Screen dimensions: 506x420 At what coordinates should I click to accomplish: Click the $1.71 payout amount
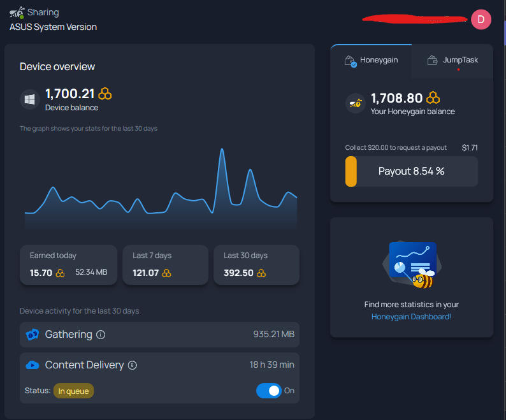tap(470, 148)
